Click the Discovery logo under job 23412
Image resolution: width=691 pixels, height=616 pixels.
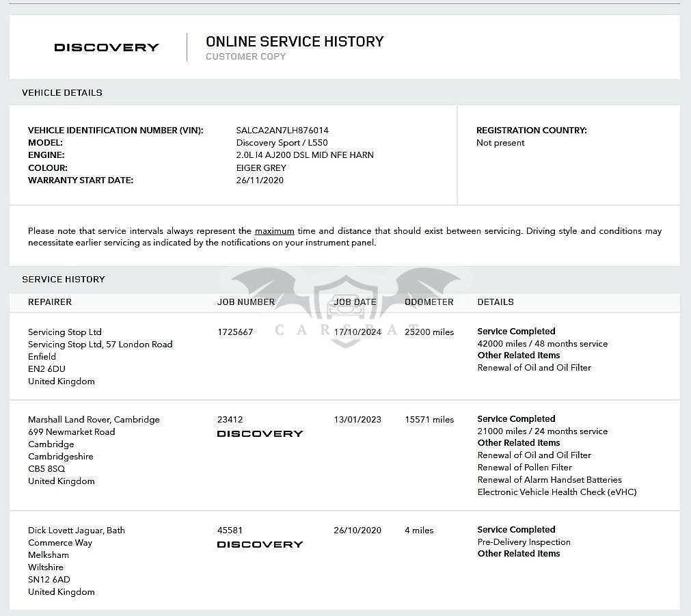point(260,433)
